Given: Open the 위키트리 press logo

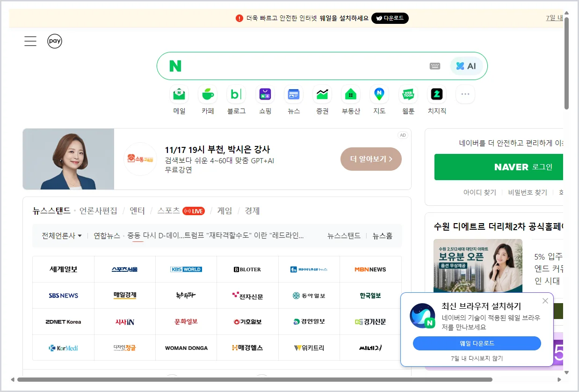Looking at the screenshot, I should click(x=309, y=348).
